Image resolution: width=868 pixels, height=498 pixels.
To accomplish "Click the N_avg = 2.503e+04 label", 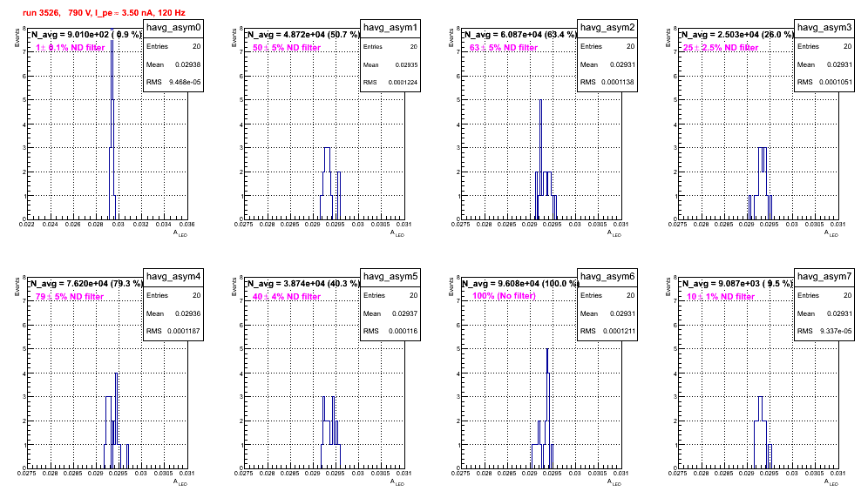I will (737, 34).
